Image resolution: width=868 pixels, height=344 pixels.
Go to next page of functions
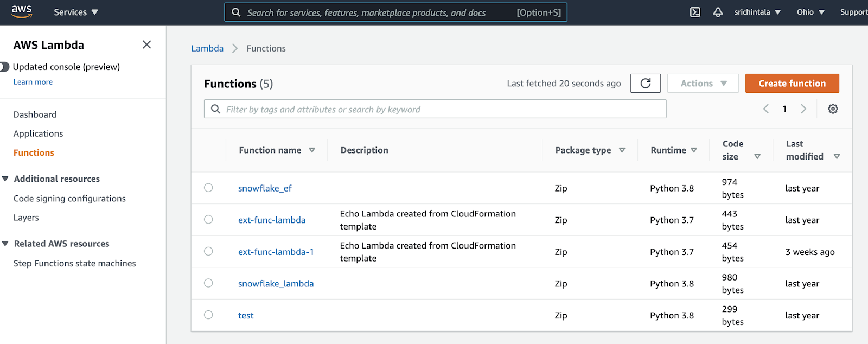tap(803, 109)
